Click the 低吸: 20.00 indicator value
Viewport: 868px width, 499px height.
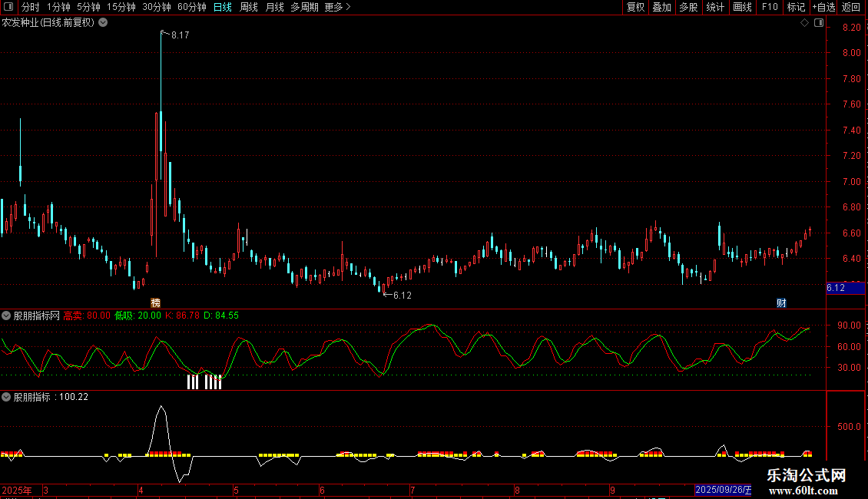point(137,316)
